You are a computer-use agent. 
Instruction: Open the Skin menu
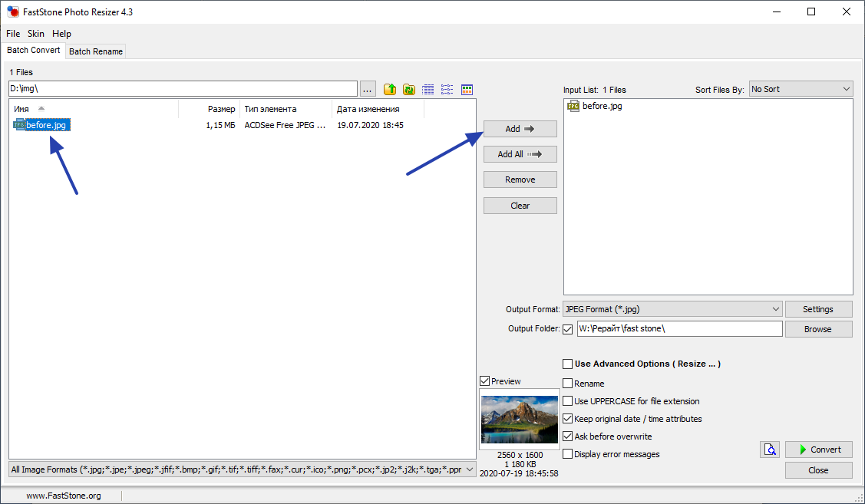tap(36, 34)
